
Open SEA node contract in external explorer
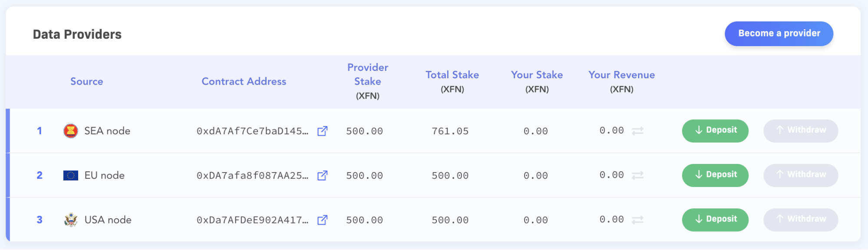point(322,131)
